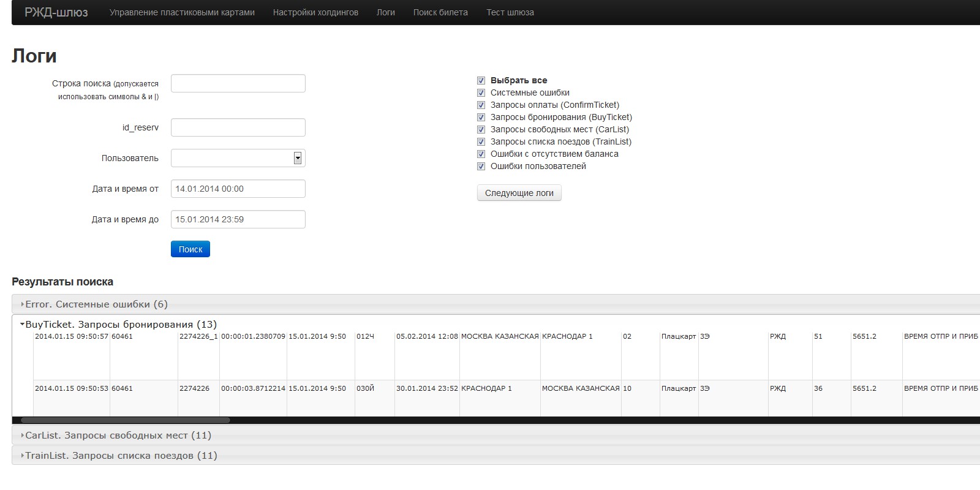Image resolution: width=980 pixels, height=490 pixels.
Task: Click the id_reserv input field
Action: point(238,127)
